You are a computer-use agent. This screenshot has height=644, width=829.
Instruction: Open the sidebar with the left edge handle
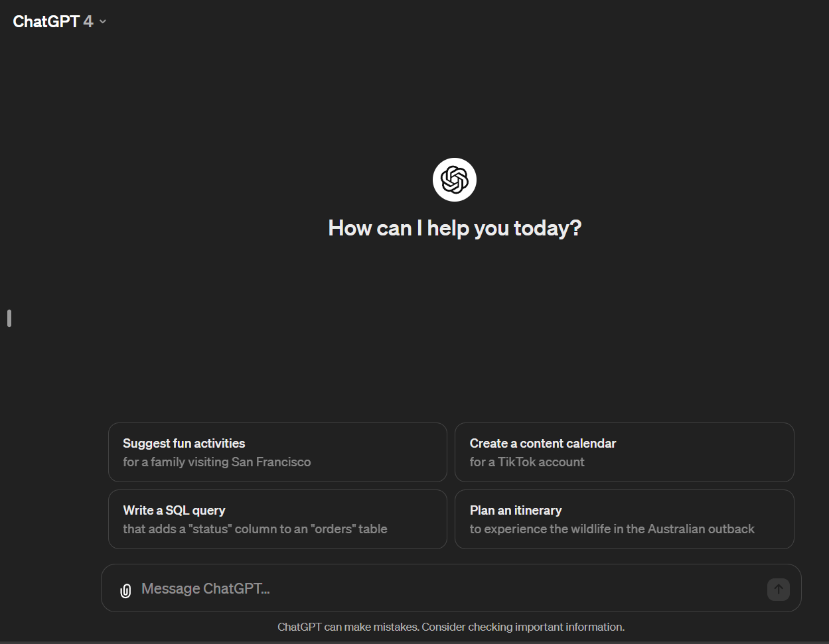[9, 318]
